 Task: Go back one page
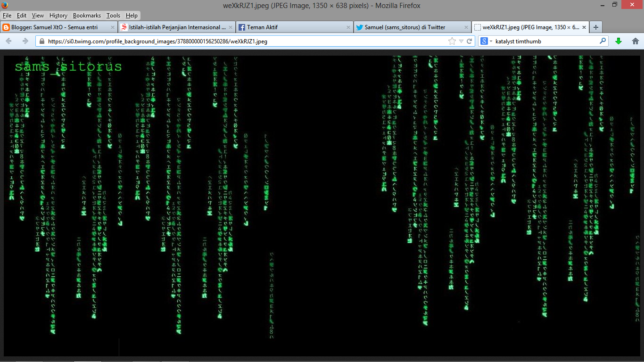pyautogui.click(x=8, y=41)
